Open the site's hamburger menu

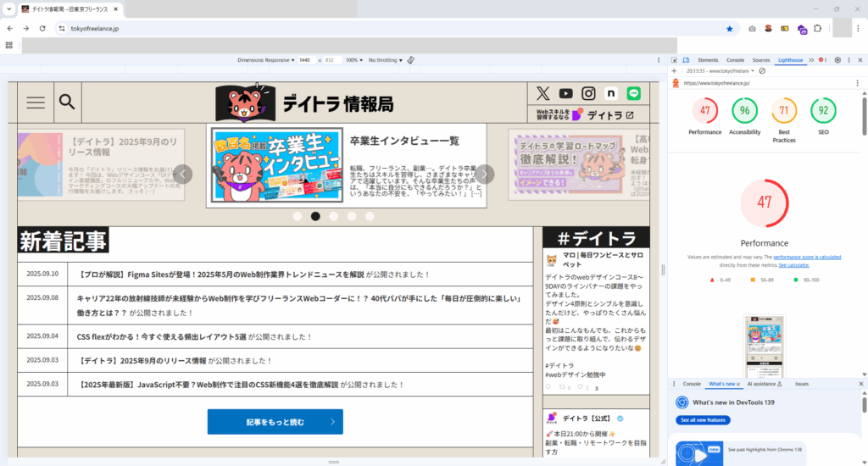(x=36, y=103)
